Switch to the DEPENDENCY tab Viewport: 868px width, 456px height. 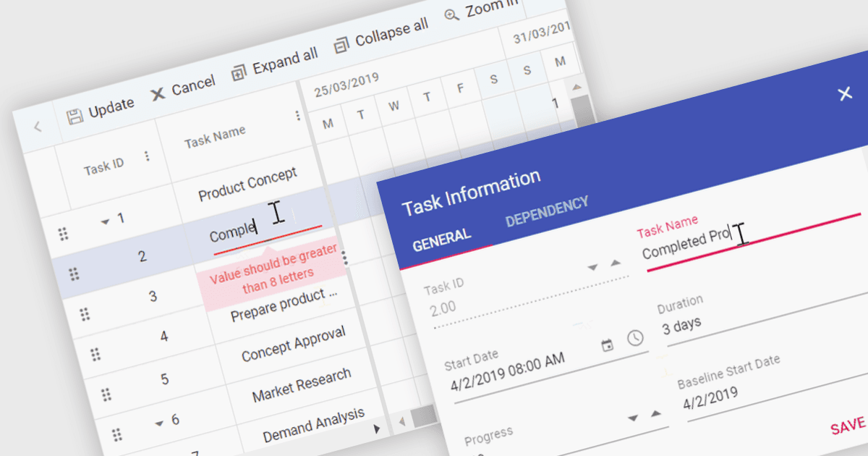point(547,211)
